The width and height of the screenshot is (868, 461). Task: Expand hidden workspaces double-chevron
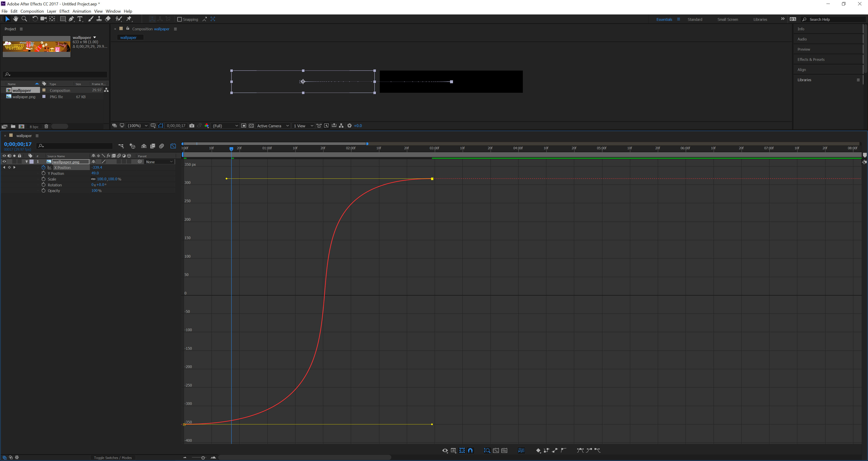[x=782, y=19]
